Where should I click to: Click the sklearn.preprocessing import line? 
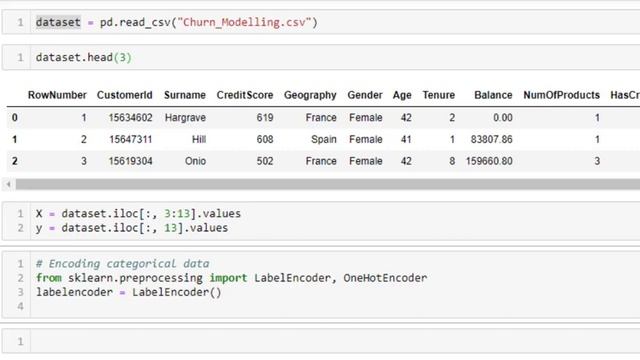click(231, 278)
